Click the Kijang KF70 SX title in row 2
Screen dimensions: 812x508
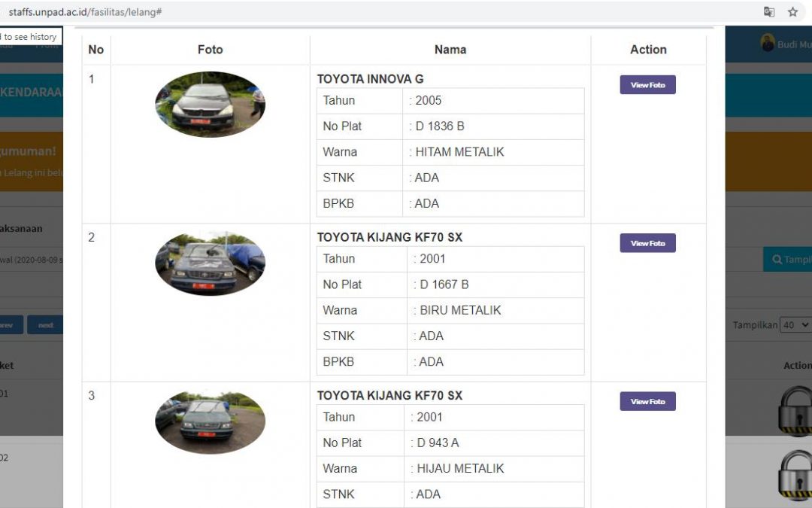coord(389,237)
